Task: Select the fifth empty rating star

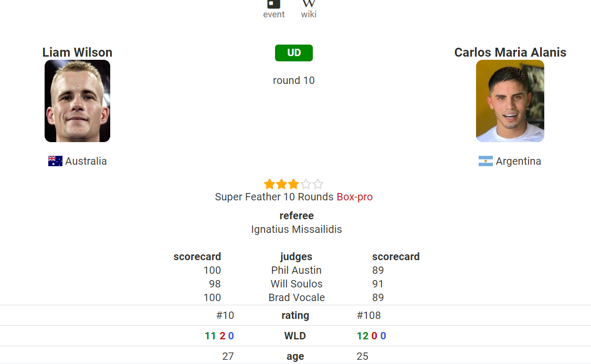Action: click(x=318, y=184)
